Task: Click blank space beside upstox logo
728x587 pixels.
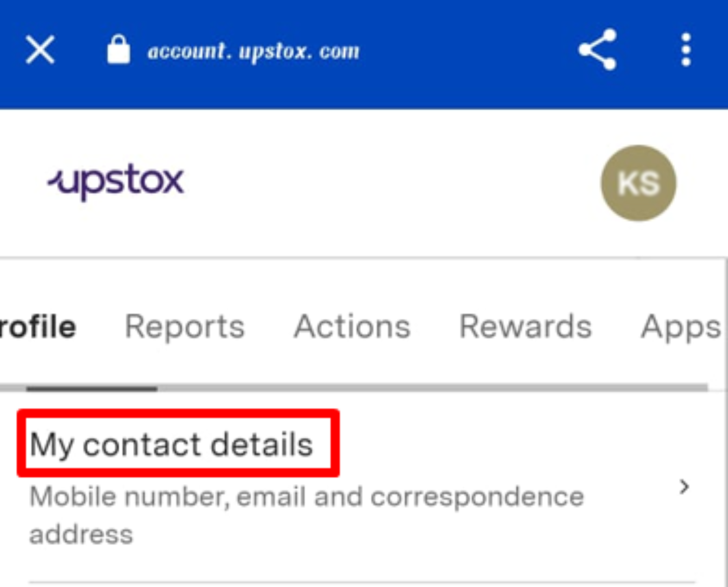Action: pyautogui.click(x=391, y=182)
